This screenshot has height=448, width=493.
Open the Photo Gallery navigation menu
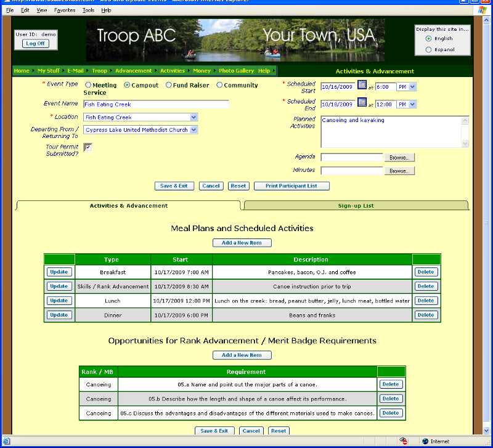pyautogui.click(x=237, y=71)
